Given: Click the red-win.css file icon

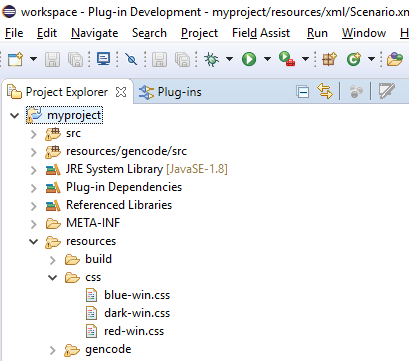Looking at the screenshot, I should pos(91,331).
